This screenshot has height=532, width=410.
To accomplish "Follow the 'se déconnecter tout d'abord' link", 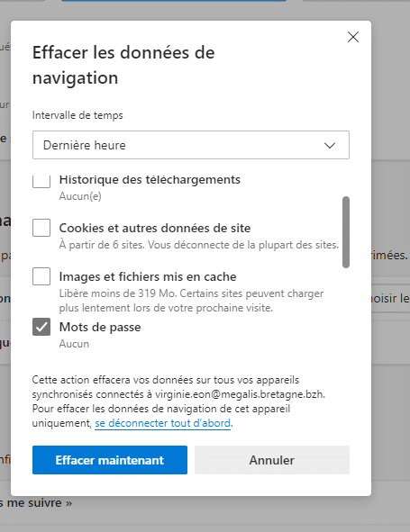I will (x=163, y=423).
